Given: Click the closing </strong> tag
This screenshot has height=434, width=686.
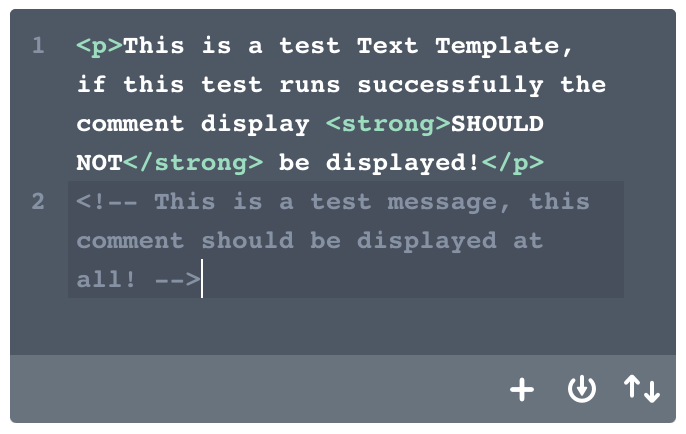Looking at the screenshot, I should (193, 163).
